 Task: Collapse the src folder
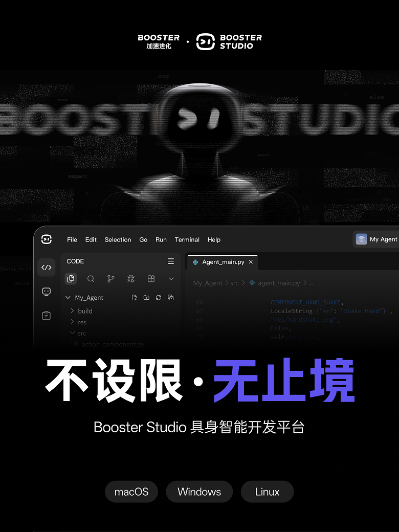coord(72,333)
